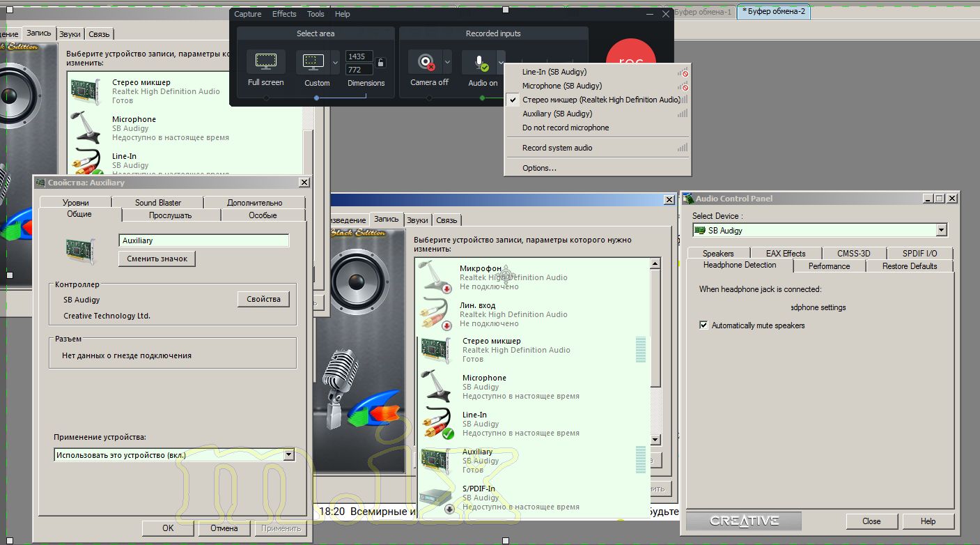Screen dimensions: 980x545
Task: Select Full screen capture area icon
Action: click(x=265, y=62)
